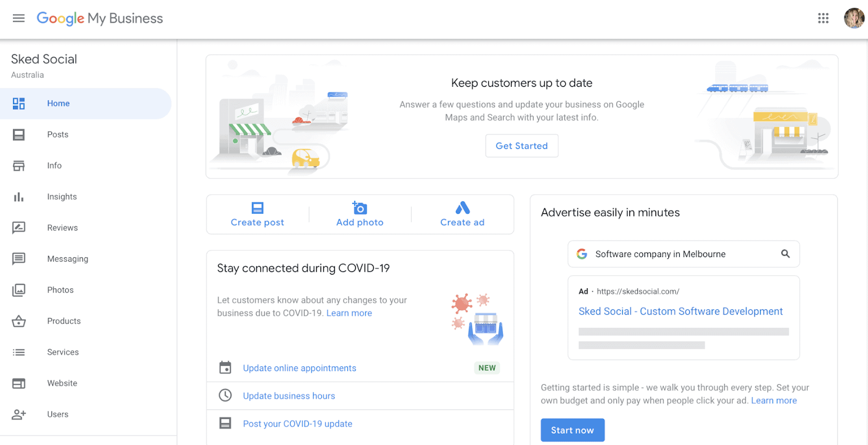Open Services section in sidebar
This screenshot has width=868, height=445.
coord(86,352)
